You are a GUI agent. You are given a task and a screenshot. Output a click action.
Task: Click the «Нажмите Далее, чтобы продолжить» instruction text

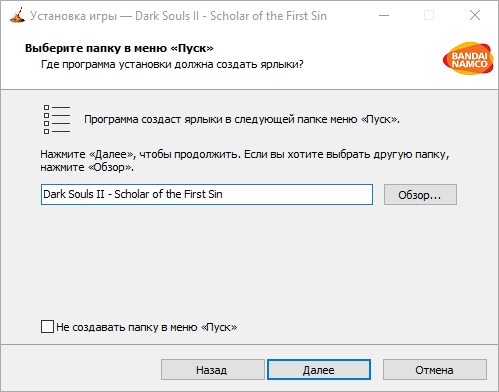click(245, 161)
